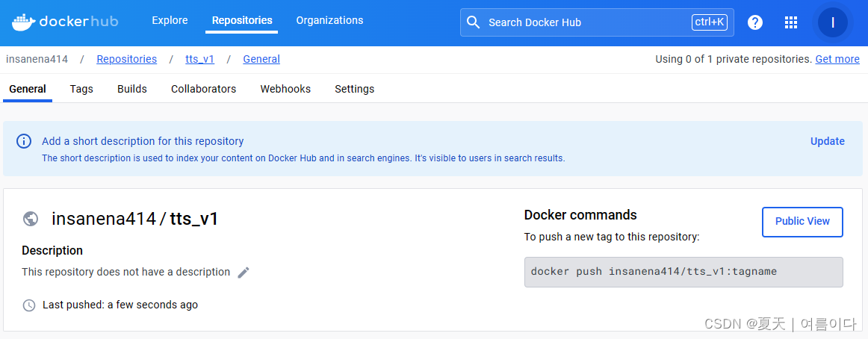Open the Webhooks tab

click(285, 89)
